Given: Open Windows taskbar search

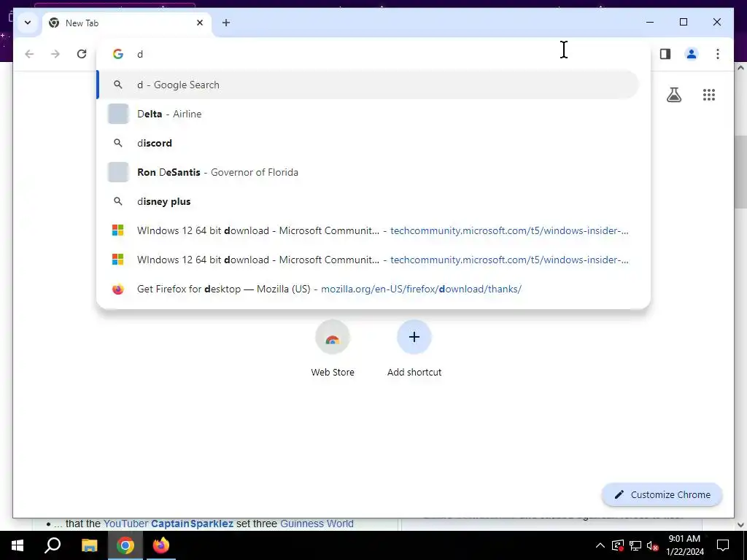Looking at the screenshot, I should coord(53,545).
